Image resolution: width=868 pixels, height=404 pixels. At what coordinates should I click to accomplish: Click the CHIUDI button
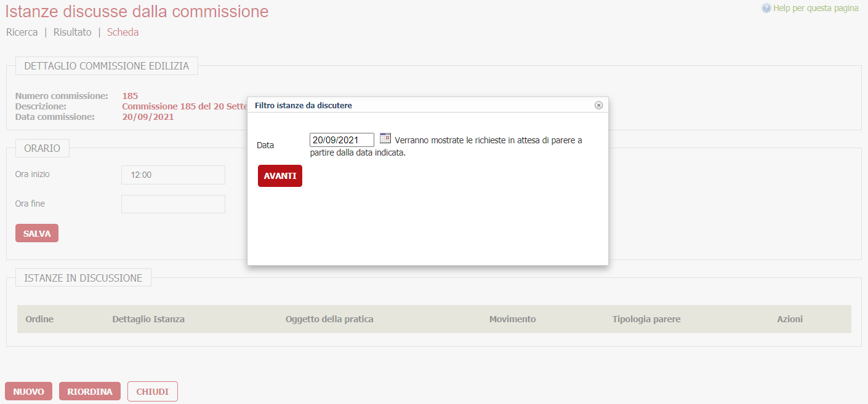(x=152, y=390)
